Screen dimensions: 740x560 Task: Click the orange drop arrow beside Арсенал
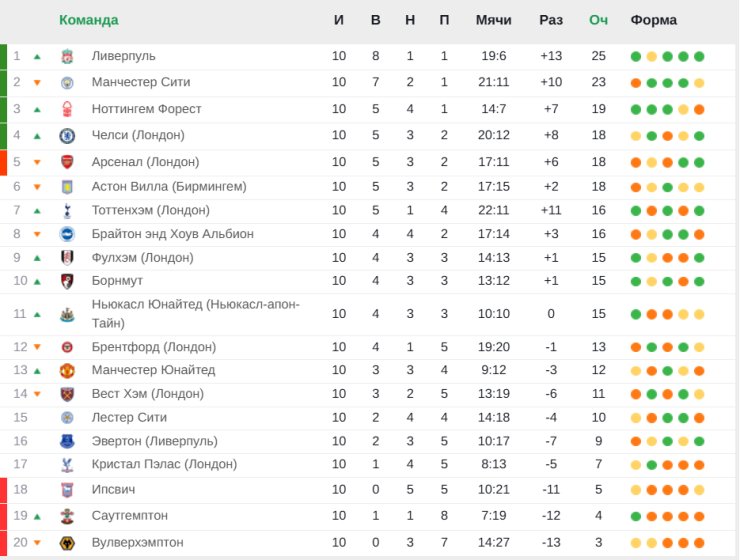[37, 162]
